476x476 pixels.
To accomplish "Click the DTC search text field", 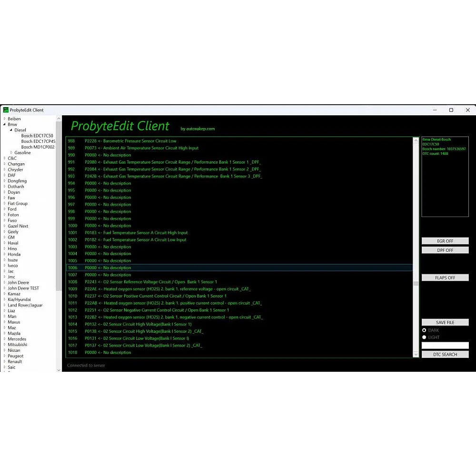I will (445, 346).
